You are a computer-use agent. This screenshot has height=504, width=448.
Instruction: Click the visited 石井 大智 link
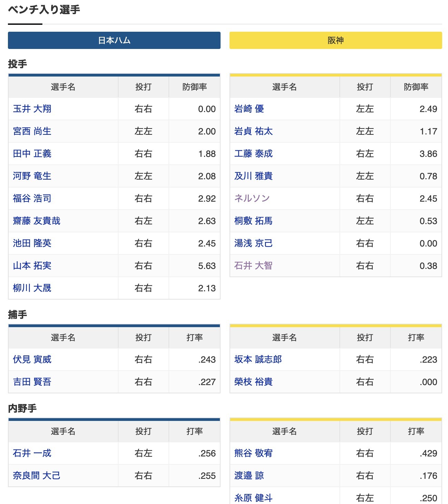coord(254,266)
